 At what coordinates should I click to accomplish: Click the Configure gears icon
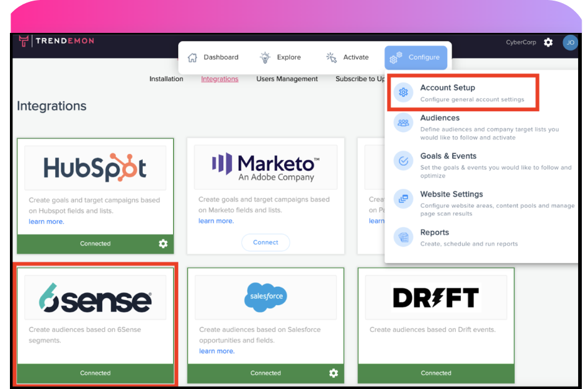pos(396,58)
